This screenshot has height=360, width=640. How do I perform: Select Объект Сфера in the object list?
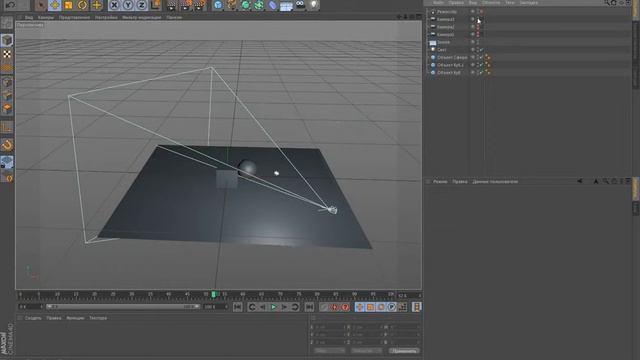point(452,58)
